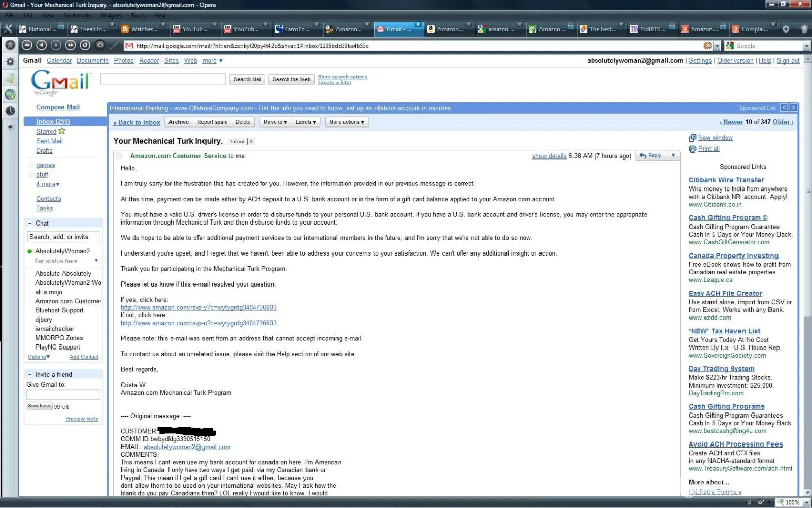Open the Notes panel icon in sidebar

tap(10, 78)
